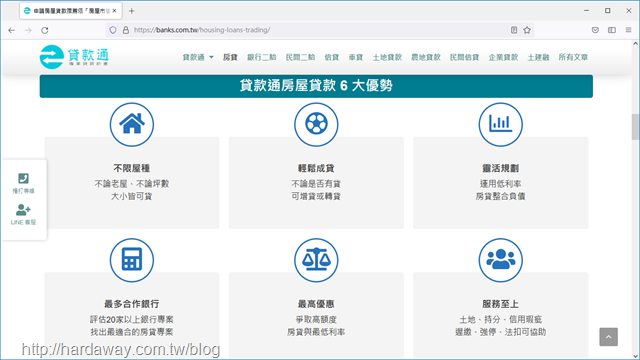Click the balance scale icon above 最高優惠
This screenshot has height=360, width=640.
[316, 260]
